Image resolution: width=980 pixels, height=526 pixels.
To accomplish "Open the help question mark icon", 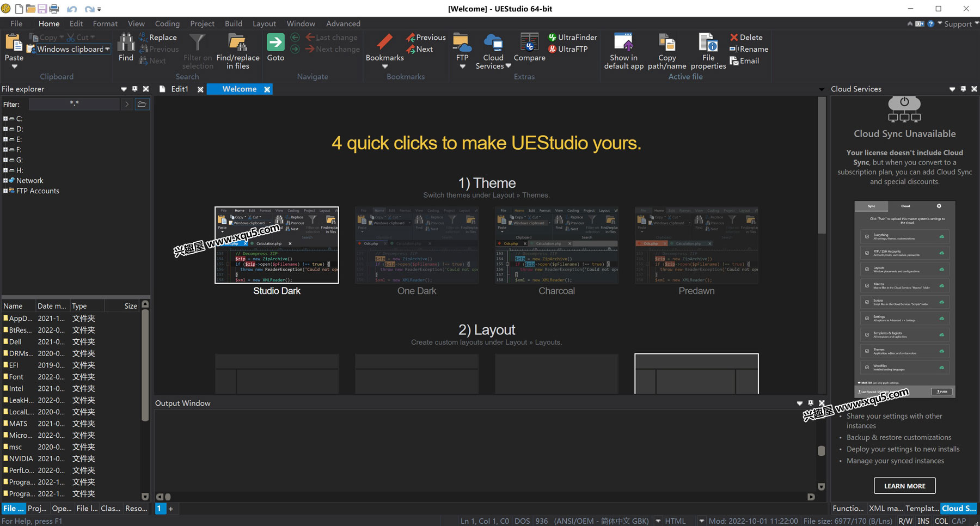I will 931,24.
